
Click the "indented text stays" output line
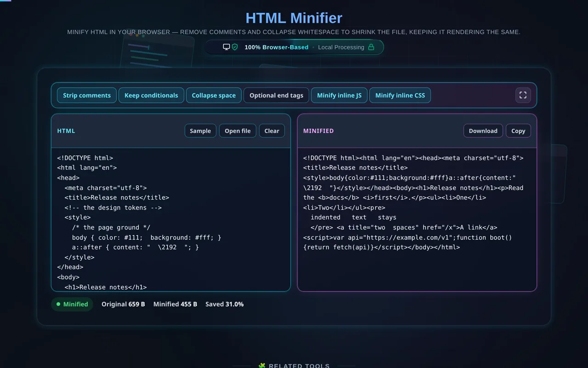point(353,217)
